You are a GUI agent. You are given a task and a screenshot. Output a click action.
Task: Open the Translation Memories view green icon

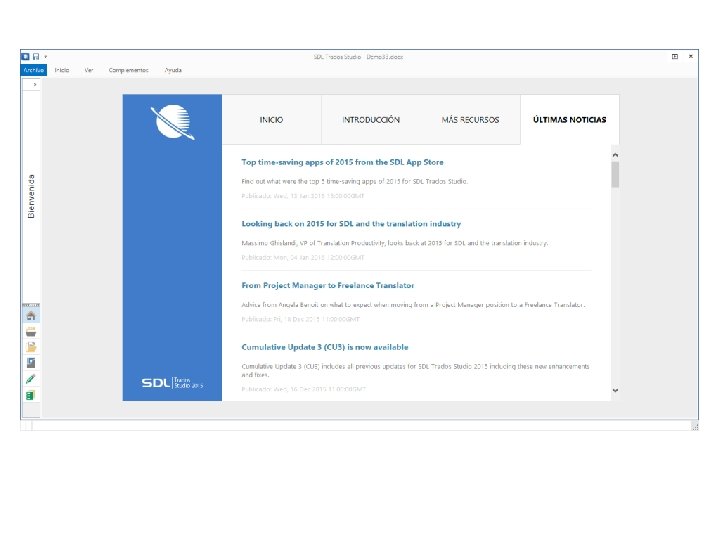tap(31, 395)
